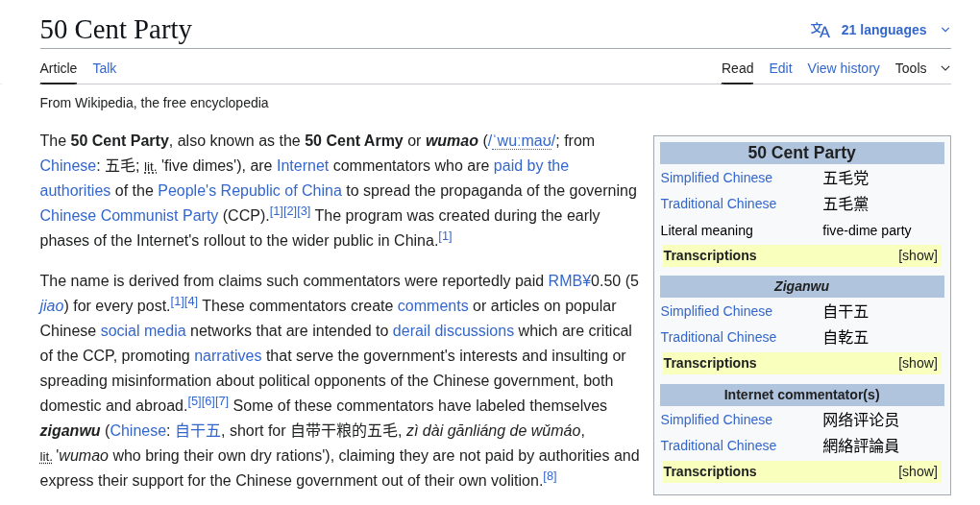The image size is (980, 505).
Task: Click the Chinese link before 自干五
Action: [x=137, y=431]
